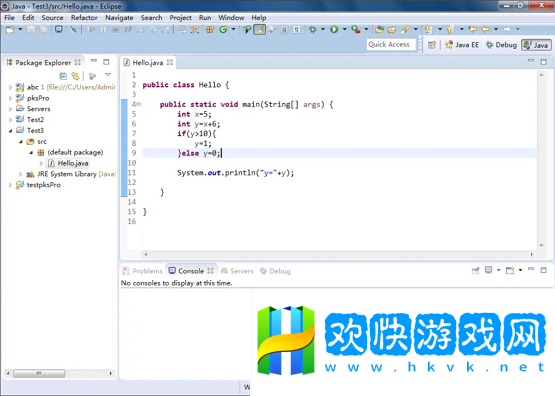Open Package Explorer view menu triangle
This screenshot has width=555, height=396.
click(x=108, y=75)
